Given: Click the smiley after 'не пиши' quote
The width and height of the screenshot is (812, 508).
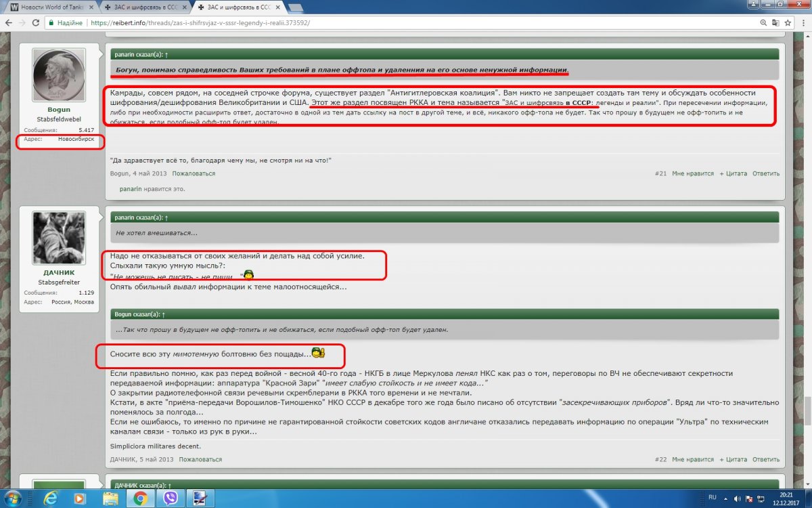Looking at the screenshot, I should [x=248, y=275].
